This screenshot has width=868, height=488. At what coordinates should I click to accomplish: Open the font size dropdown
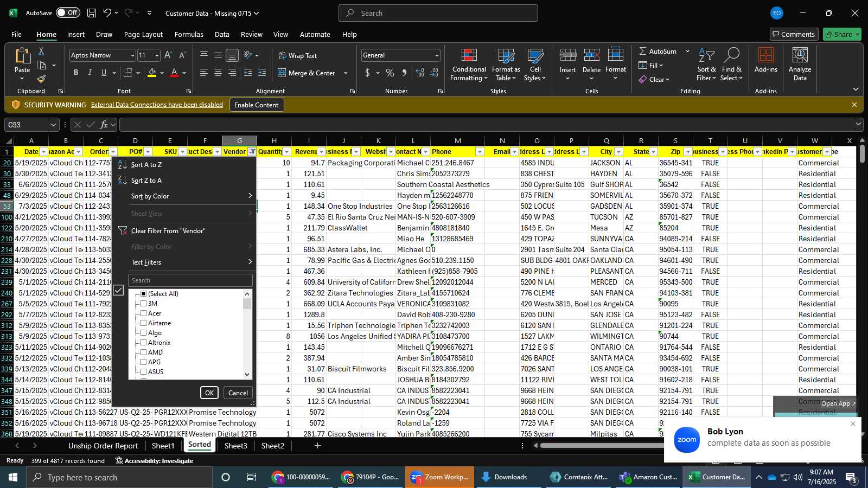pyautogui.click(x=157, y=55)
